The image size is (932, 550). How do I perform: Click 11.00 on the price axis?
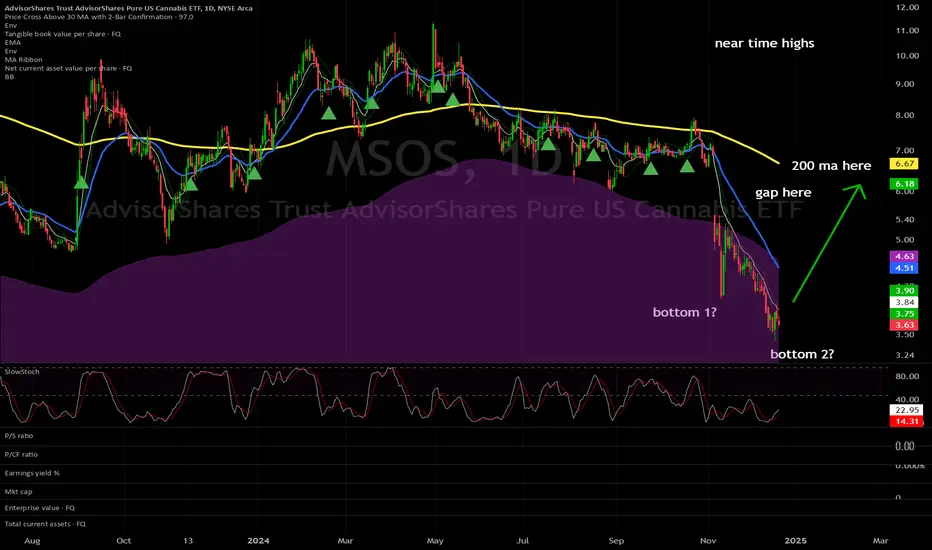click(x=907, y=30)
